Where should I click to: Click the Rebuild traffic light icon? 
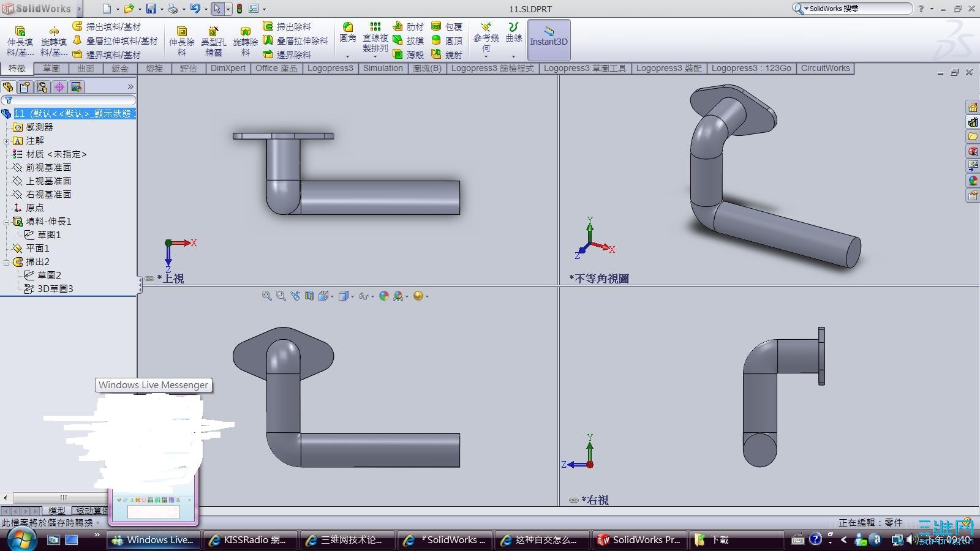pos(239,9)
